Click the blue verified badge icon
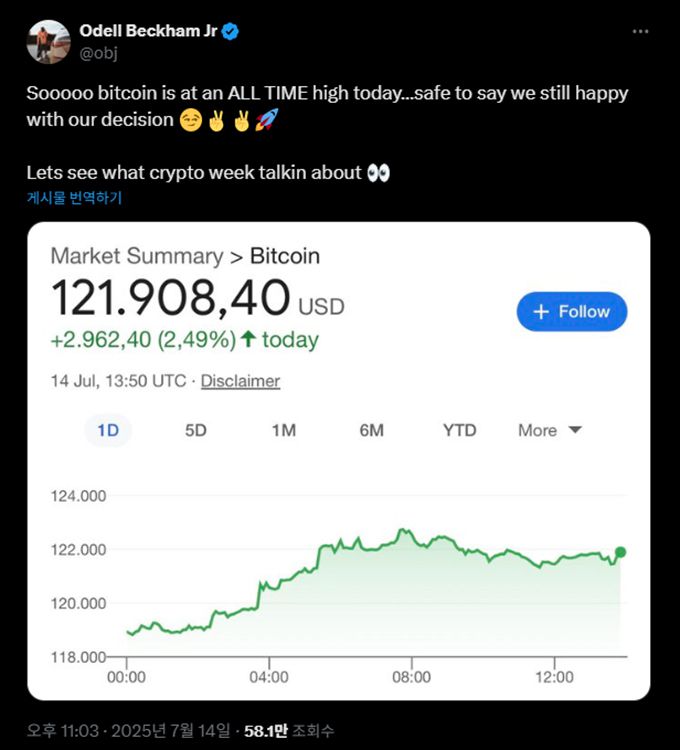680x750 pixels. (230, 32)
